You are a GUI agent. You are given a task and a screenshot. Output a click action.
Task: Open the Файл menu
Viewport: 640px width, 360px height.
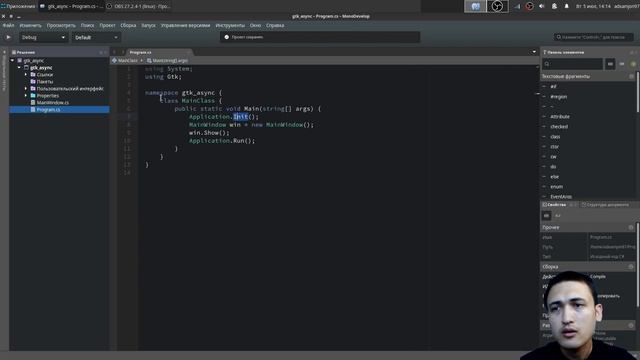(x=8, y=25)
